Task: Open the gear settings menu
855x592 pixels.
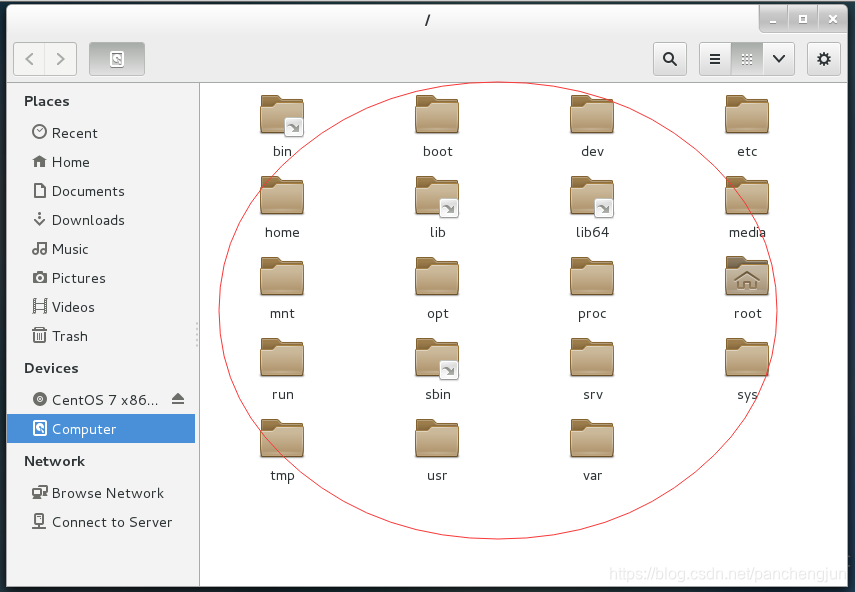Action: coord(823,59)
